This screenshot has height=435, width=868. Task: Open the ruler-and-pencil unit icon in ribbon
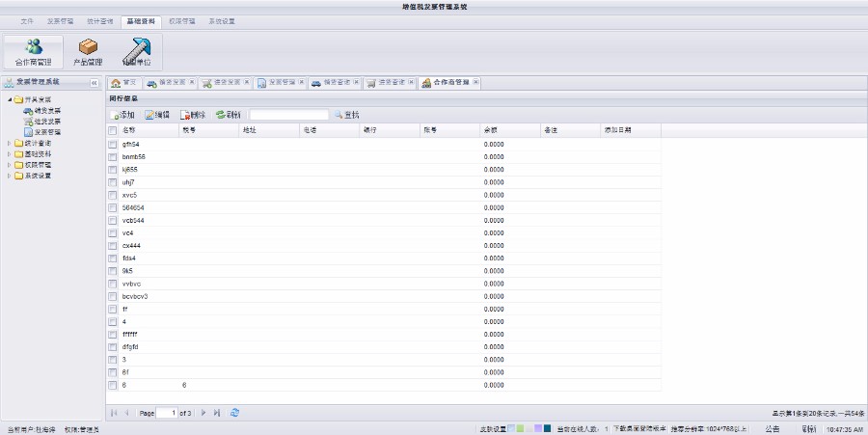[x=137, y=52]
